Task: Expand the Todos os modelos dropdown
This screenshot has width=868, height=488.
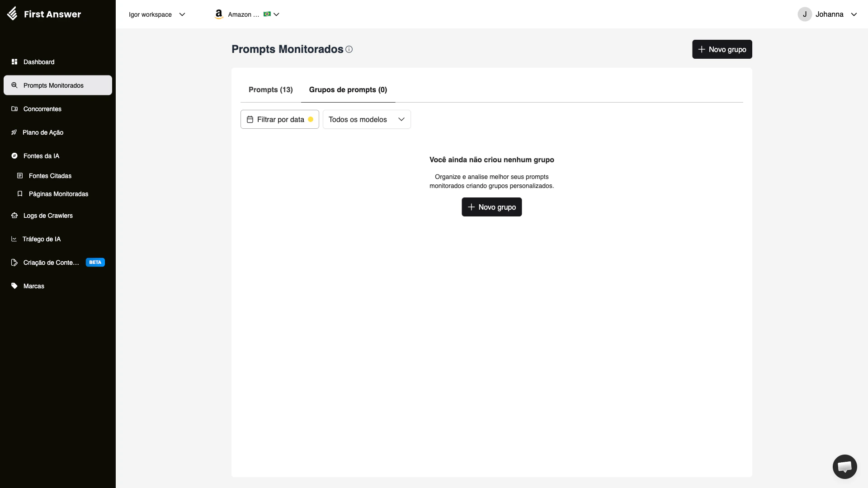Action: [366, 119]
